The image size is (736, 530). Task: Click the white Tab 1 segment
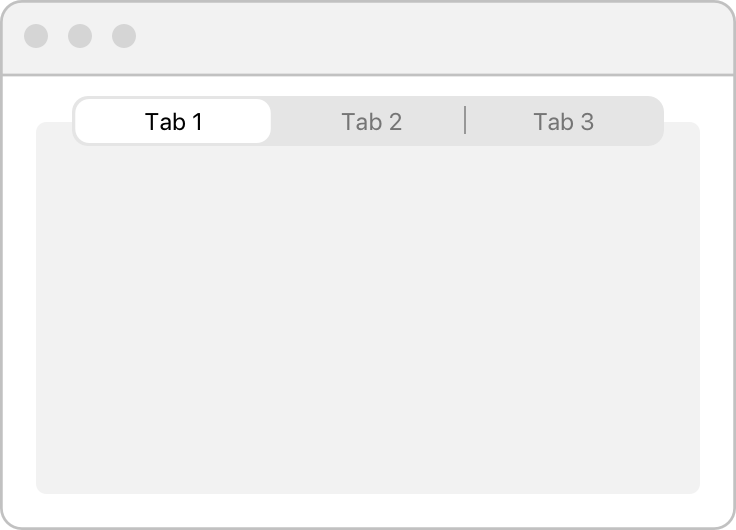pyautogui.click(x=173, y=122)
